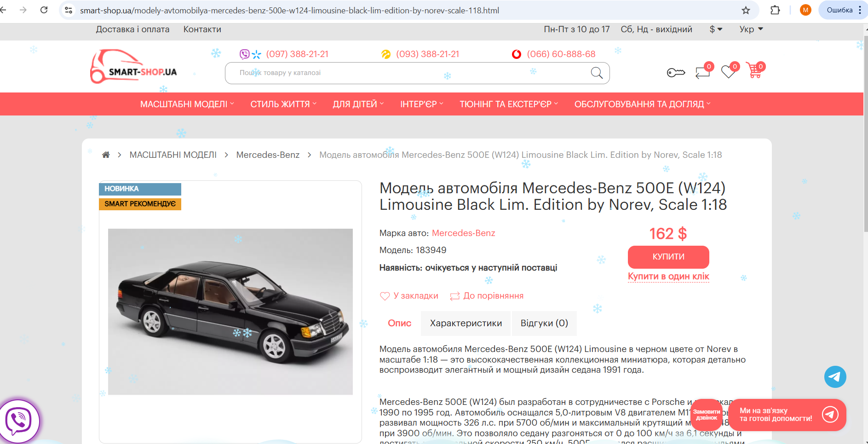Viewport: 868px width, 444px height.
Task: Click the Купити в один клік link
Action: [x=668, y=276]
